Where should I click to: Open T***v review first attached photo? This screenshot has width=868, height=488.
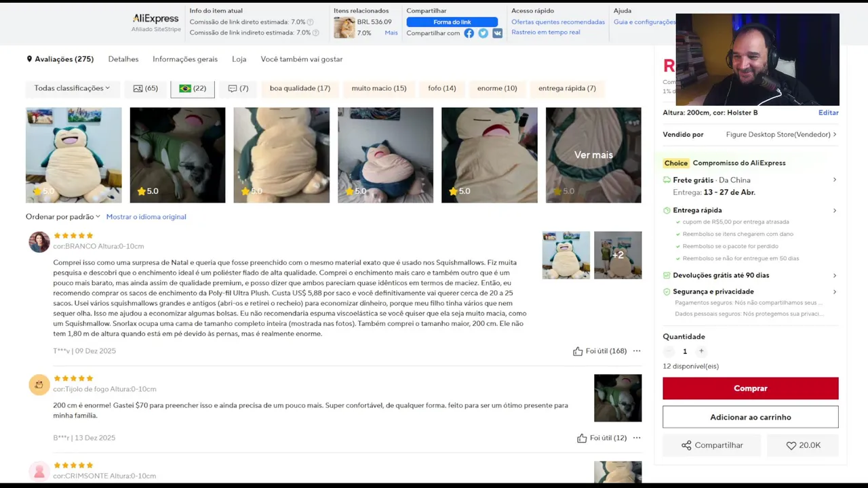[x=566, y=256]
